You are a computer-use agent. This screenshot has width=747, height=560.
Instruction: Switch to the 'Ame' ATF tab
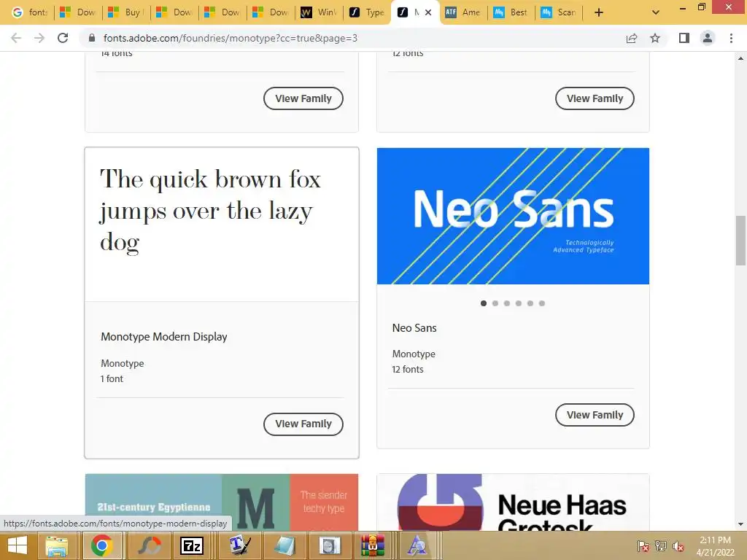tap(463, 12)
